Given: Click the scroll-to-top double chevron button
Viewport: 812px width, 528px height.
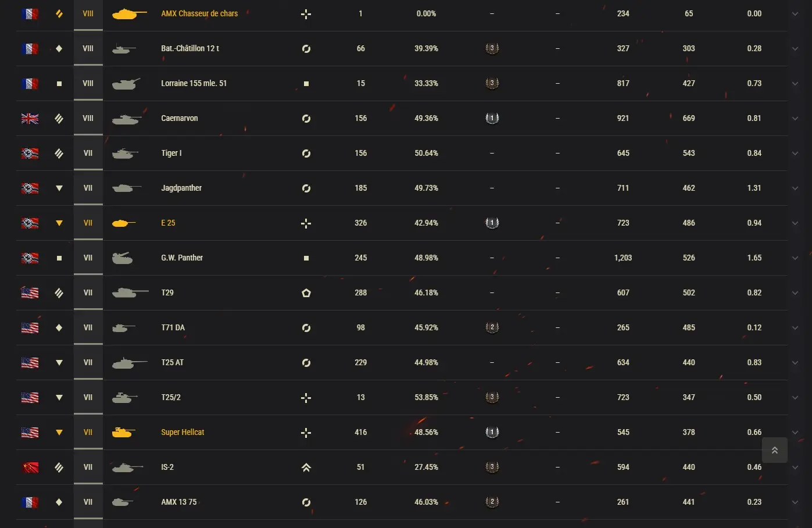Looking at the screenshot, I should pos(774,450).
